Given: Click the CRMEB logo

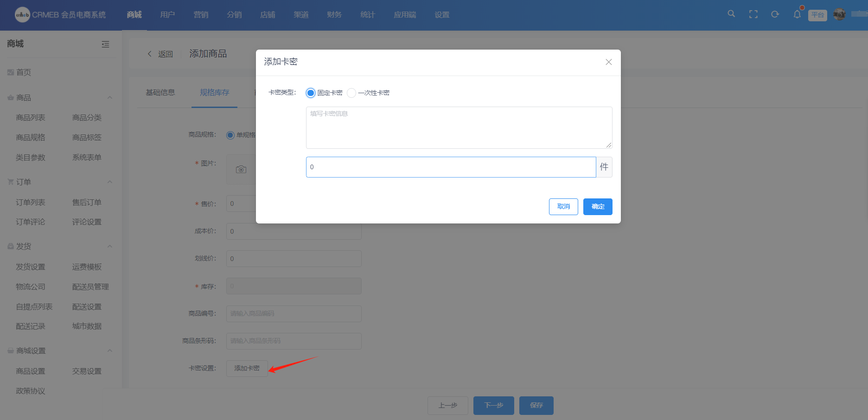Looking at the screenshot, I should pyautogui.click(x=60, y=15).
